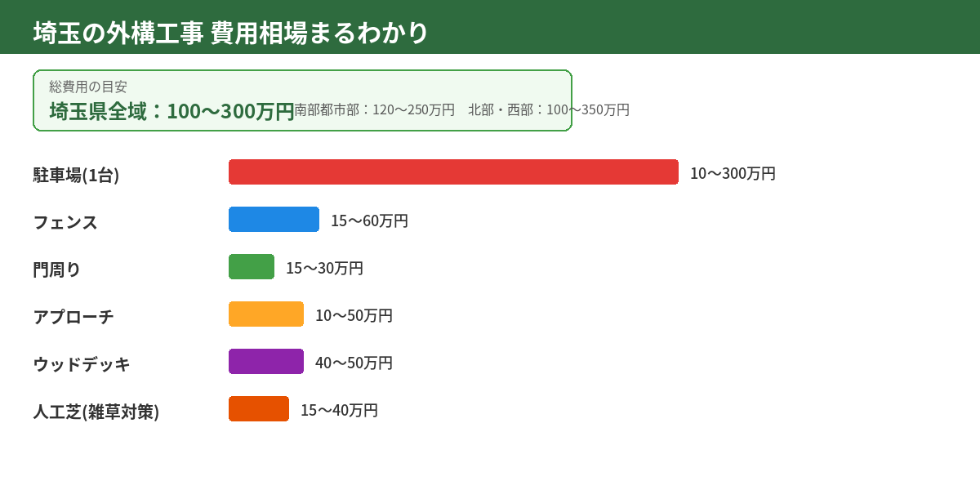
Task: Click the blue フェンス bar
Action: (x=274, y=220)
